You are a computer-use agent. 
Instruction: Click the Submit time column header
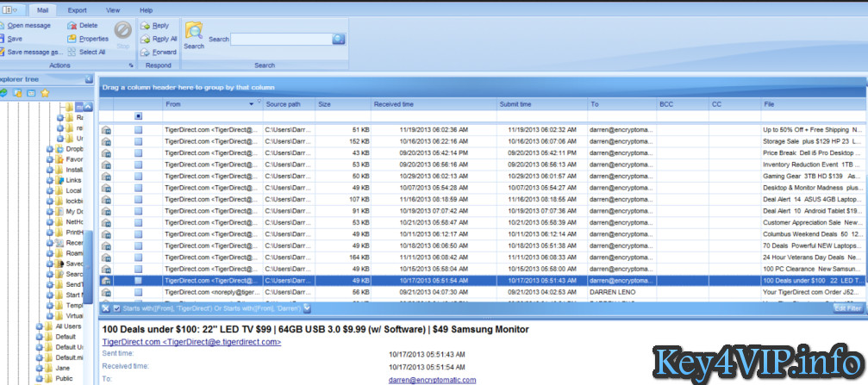(542, 104)
